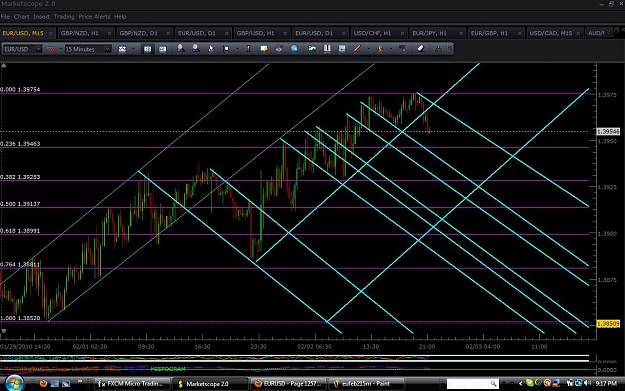This screenshot has width=625, height=391.
Task: Click the save chart disk icon
Action: coord(342,49)
